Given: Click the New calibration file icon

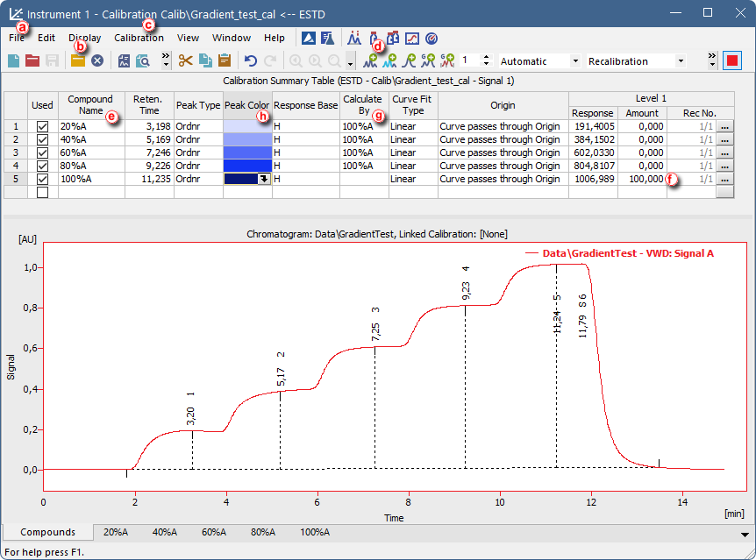Looking at the screenshot, I should tap(13, 60).
